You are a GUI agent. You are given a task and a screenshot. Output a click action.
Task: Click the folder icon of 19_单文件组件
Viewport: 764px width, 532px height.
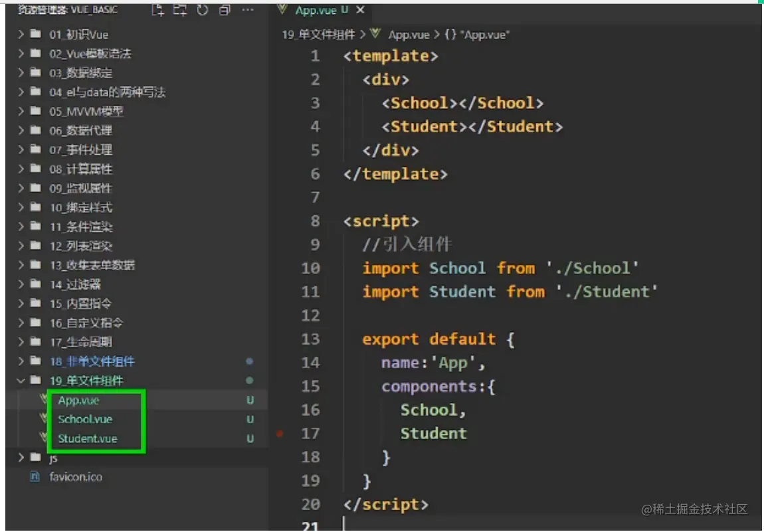(36, 380)
